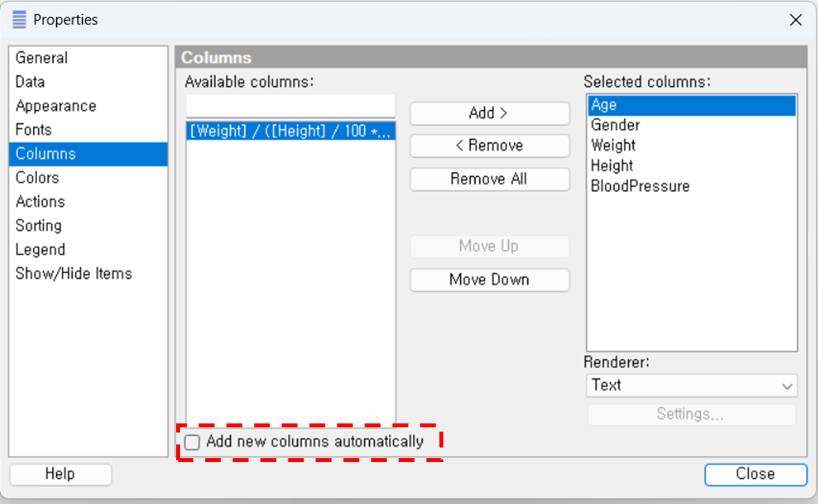Select Show/Hide Items category
818x504 pixels.
click(89, 273)
